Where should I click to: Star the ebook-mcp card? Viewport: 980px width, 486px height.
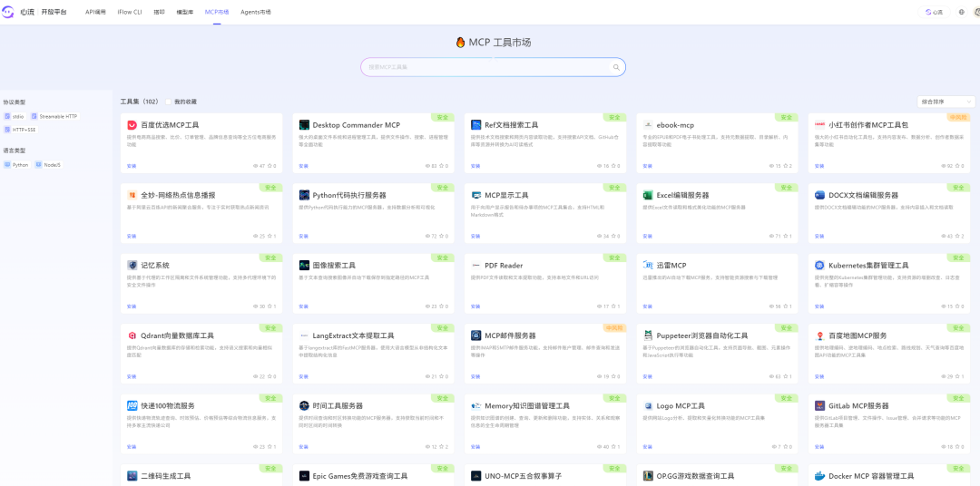point(785,166)
